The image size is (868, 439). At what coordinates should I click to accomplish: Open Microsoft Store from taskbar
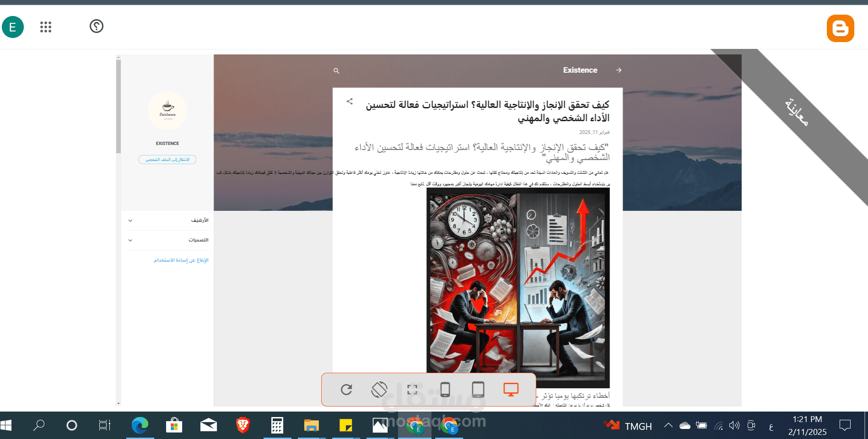coord(174,426)
